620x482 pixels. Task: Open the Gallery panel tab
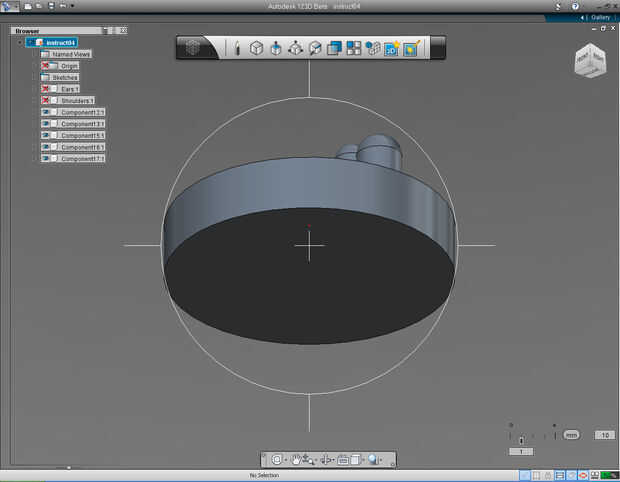click(598, 17)
